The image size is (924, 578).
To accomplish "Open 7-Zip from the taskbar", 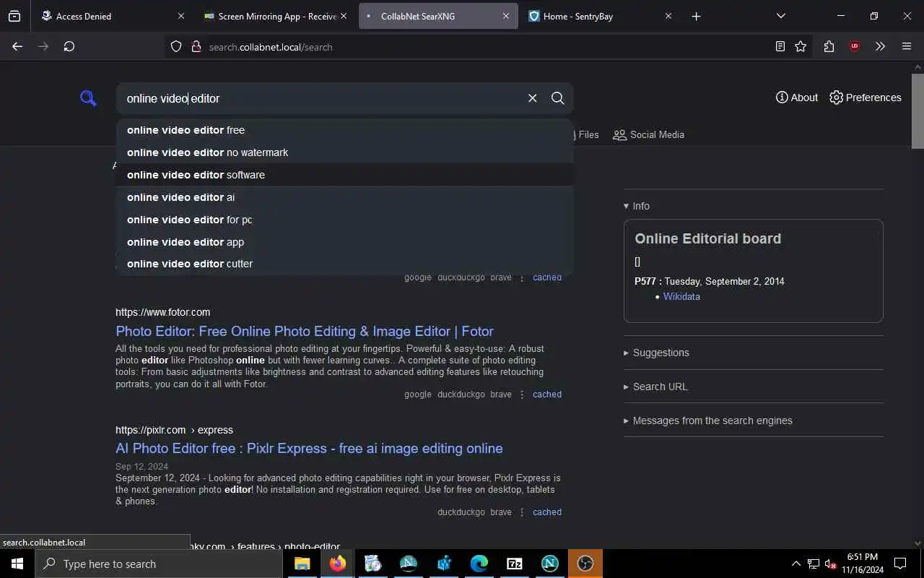I will [x=515, y=564].
